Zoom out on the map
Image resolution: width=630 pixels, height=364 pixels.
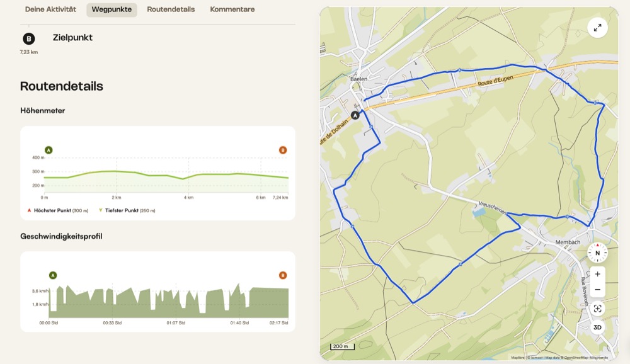coord(597,290)
